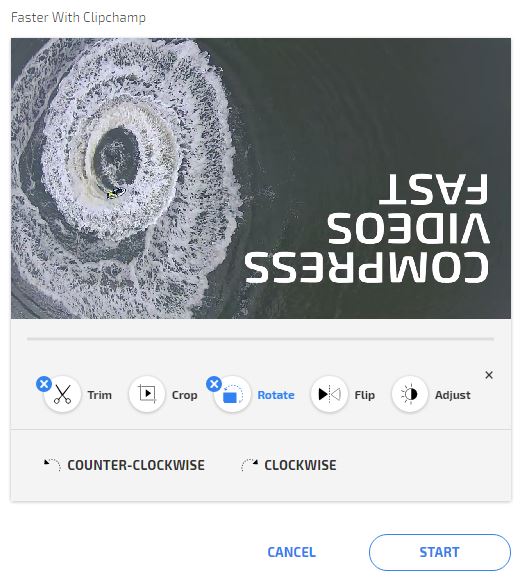Click the CANCEL link
This screenshot has height=579, width=520.
pyautogui.click(x=291, y=552)
